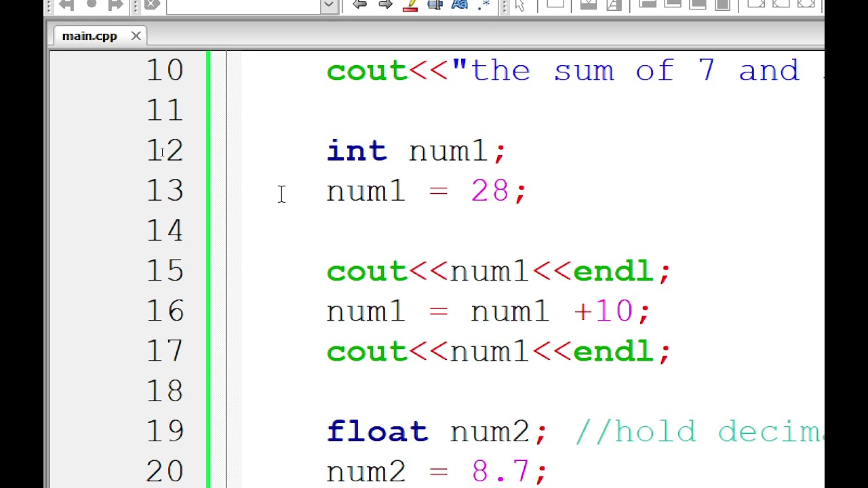
Task: Click line number 12 in the margin
Action: click(x=165, y=150)
